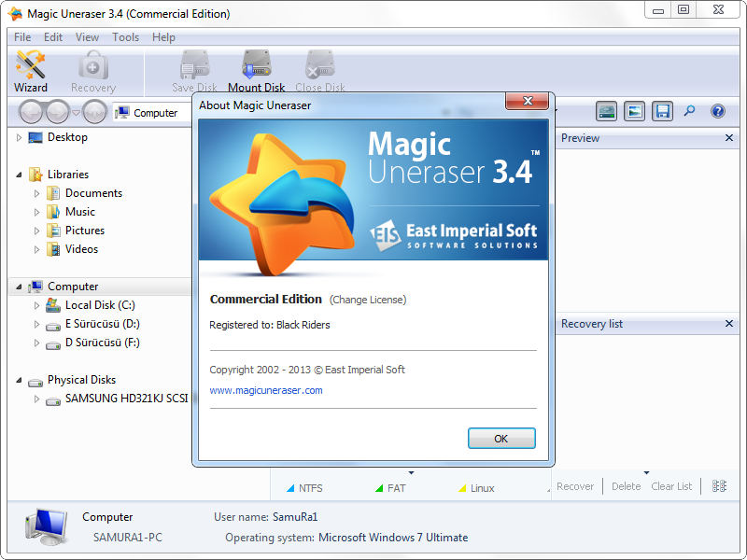
Task: Close the About Magic Uneraser dialog
Action: tap(528, 101)
